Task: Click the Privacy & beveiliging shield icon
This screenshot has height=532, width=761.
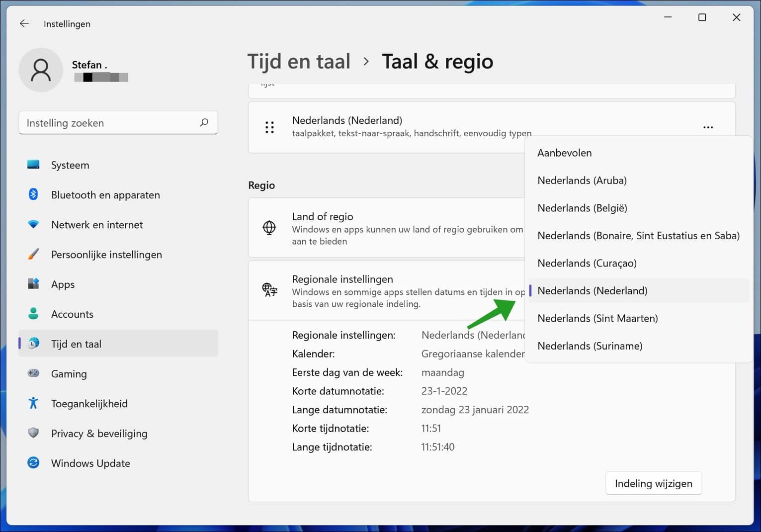Action: tap(33, 433)
